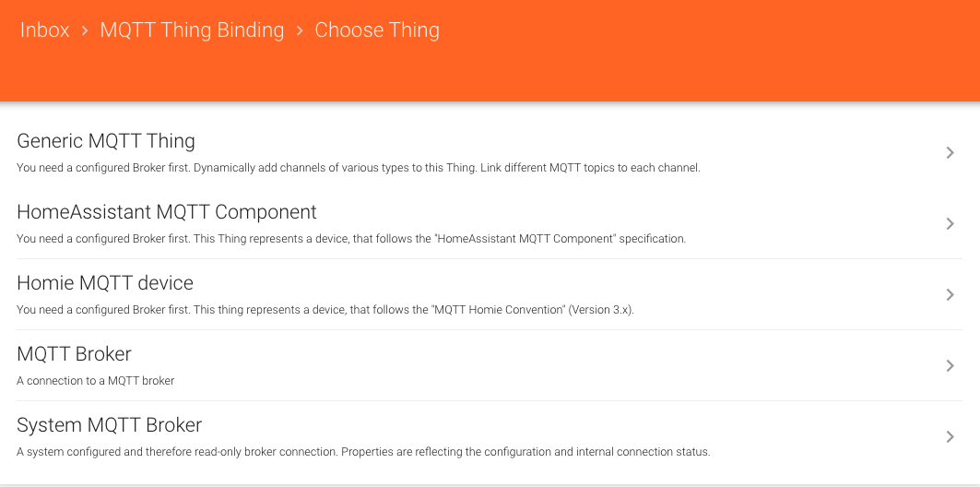Click the chevron arrow for MQTT Broker
Image resolution: width=980 pixels, height=487 pixels.
(950, 366)
